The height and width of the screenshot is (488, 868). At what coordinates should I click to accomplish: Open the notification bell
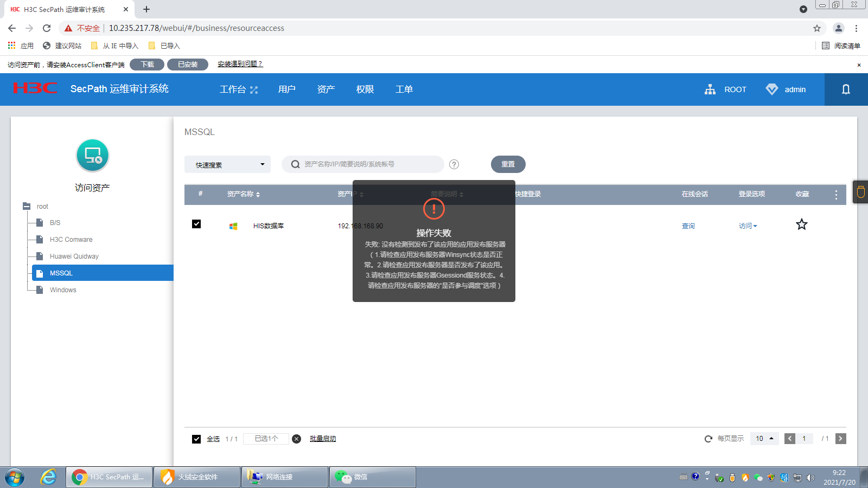tap(846, 89)
